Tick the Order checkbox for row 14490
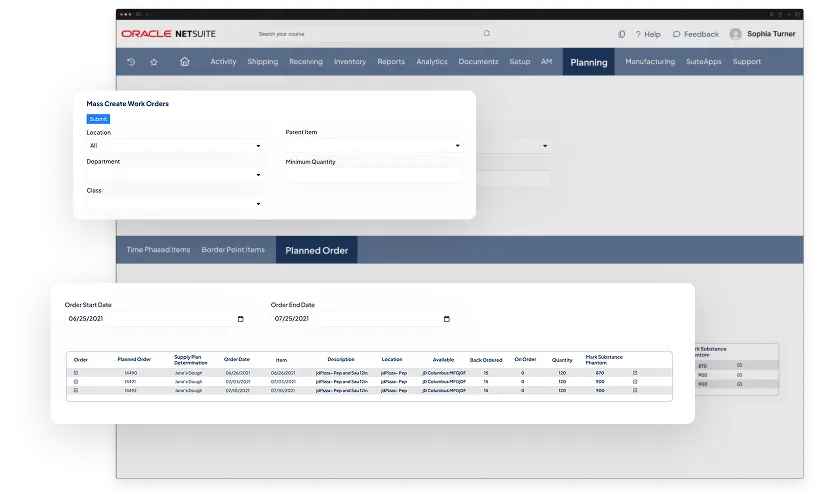This screenshot has height=499, width=818. point(76,373)
